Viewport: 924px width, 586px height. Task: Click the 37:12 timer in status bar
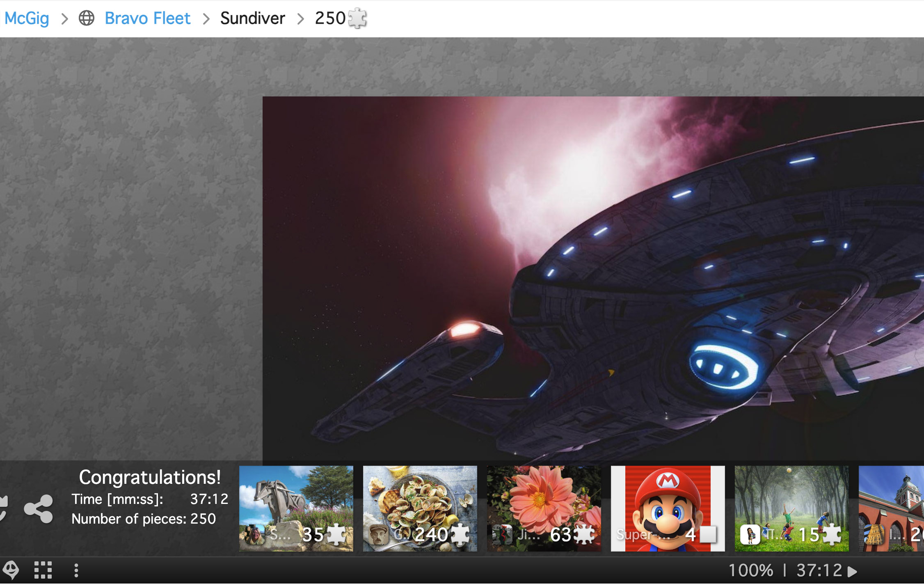coord(819,570)
